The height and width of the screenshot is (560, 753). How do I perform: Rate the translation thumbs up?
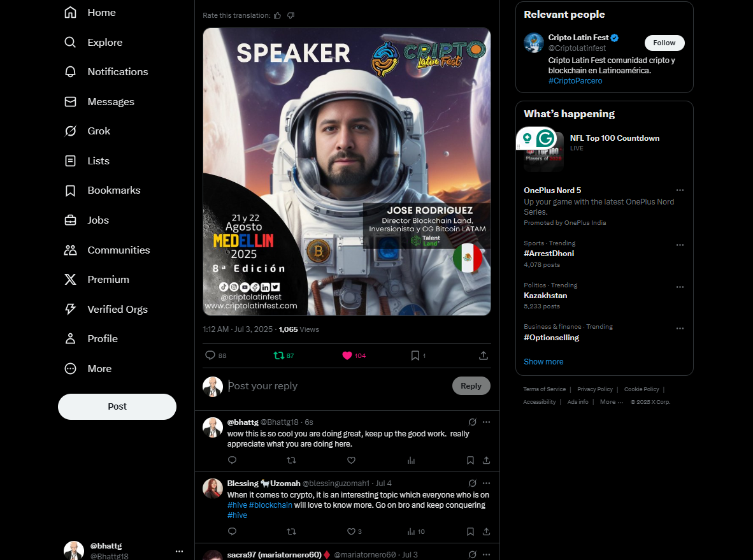(x=278, y=15)
